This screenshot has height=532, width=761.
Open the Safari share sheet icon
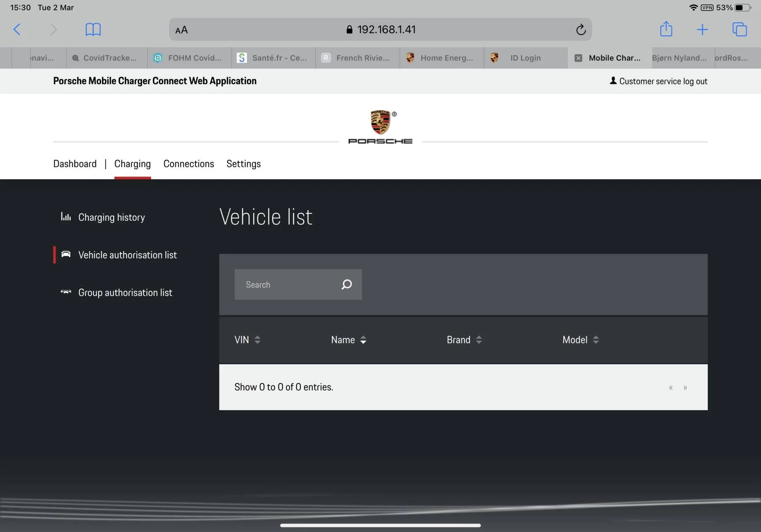666,29
